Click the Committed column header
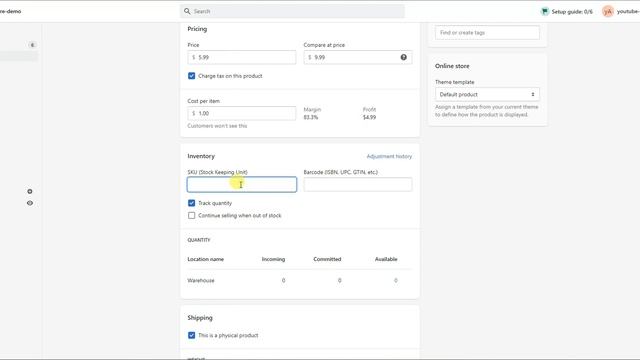The height and width of the screenshot is (360, 640). tap(327, 259)
